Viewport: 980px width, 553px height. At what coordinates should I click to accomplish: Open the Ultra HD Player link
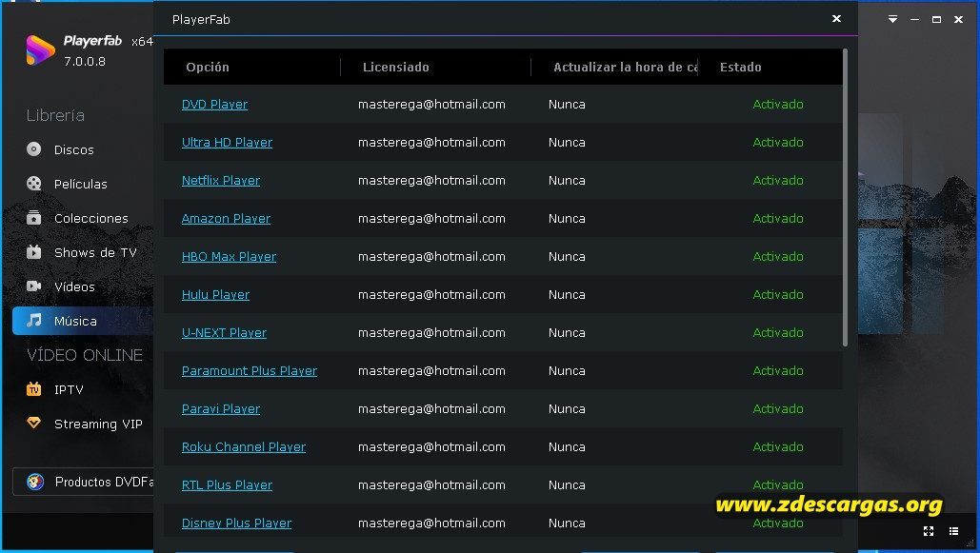227,143
